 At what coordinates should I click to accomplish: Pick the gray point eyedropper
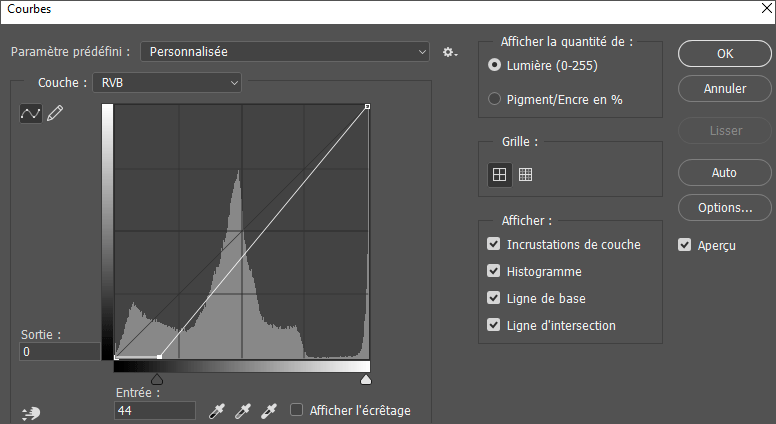(x=242, y=411)
